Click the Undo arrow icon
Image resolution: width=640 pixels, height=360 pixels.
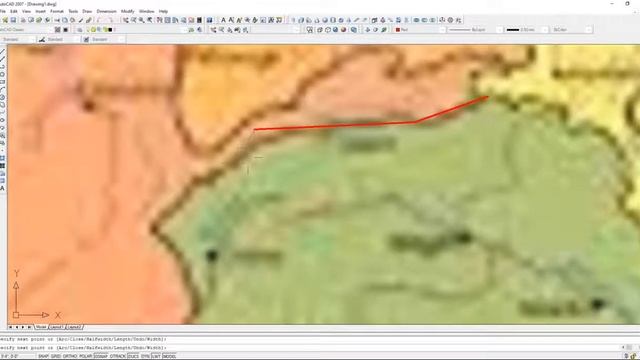100,20
